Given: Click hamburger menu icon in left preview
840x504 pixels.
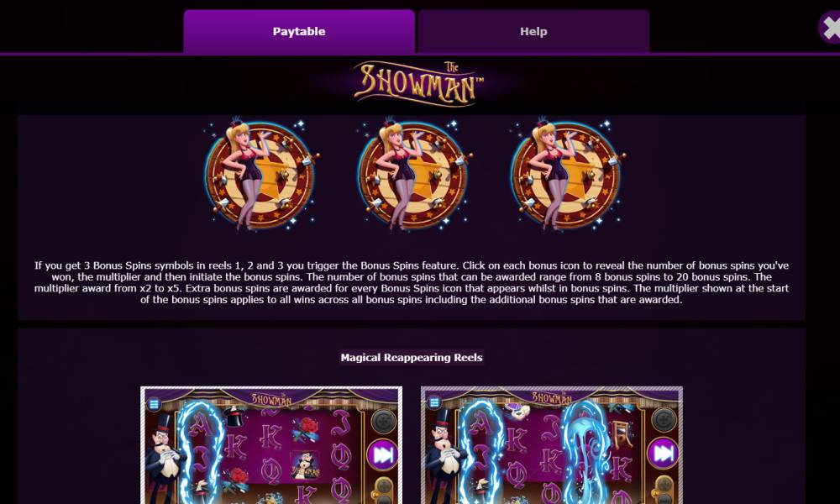Looking at the screenshot, I should [x=154, y=404].
